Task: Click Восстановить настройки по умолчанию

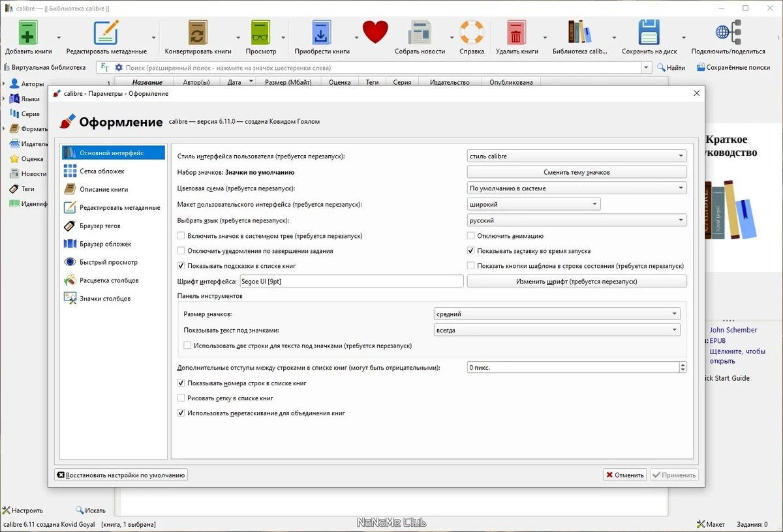Action: coord(121,475)
